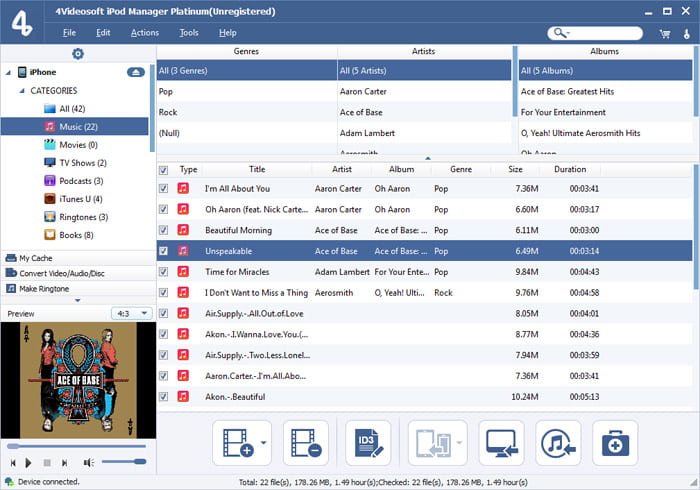Screen dimensions: 700x490
Task: Select the TV Shows (2) category
Action: 83,163
